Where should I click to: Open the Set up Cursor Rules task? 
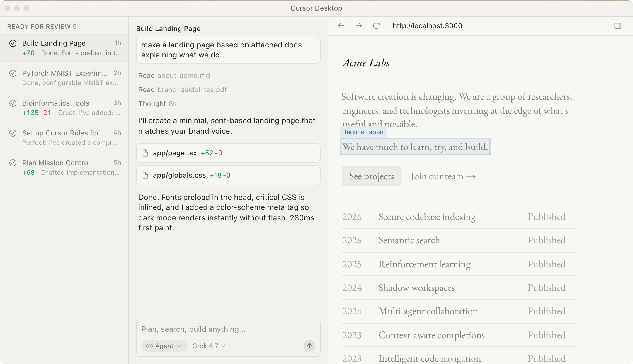tap(64, 137)
